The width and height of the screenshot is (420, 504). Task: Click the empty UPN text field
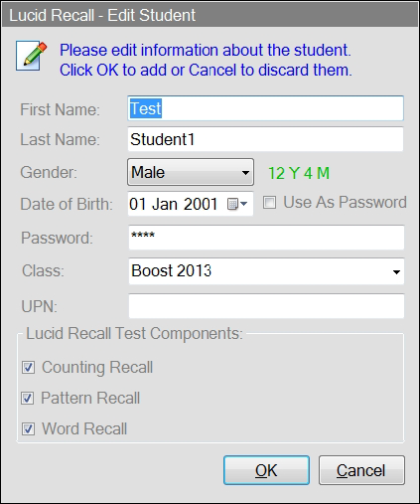[266, 306]
